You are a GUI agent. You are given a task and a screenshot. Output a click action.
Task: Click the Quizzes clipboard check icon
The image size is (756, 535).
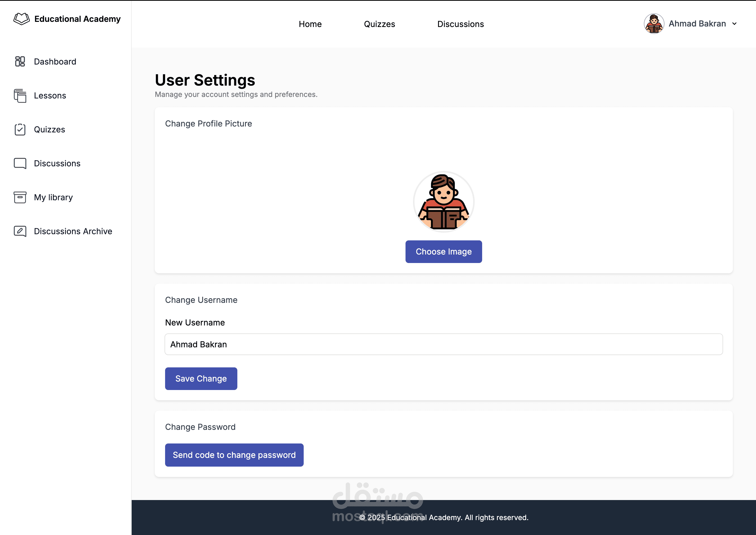20,130
